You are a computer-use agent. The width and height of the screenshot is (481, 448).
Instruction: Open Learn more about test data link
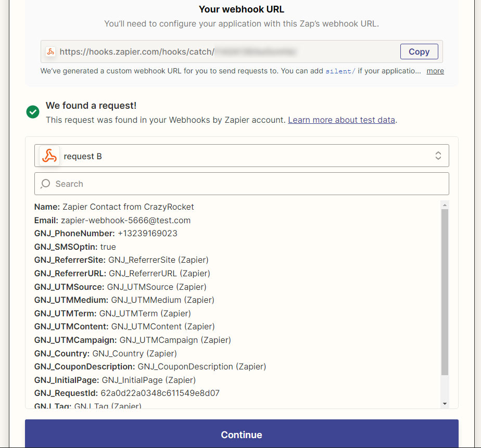point(341,120)
